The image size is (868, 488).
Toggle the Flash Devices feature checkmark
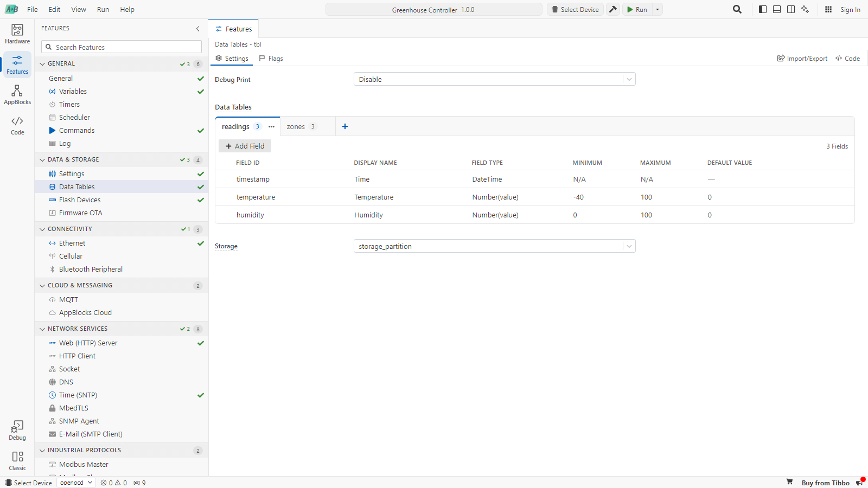click(201, 200)
